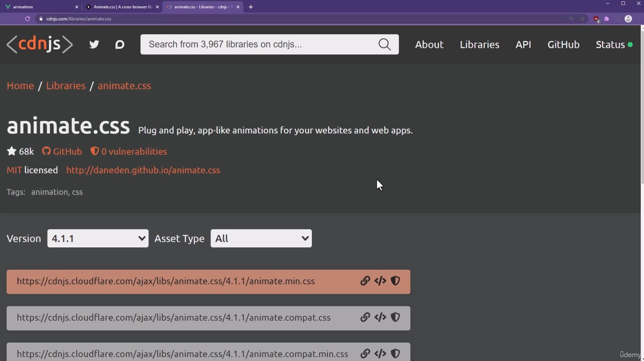Click the zoom magnifier icon in address bar
This screenshot has width=644, height=361.
571,19
